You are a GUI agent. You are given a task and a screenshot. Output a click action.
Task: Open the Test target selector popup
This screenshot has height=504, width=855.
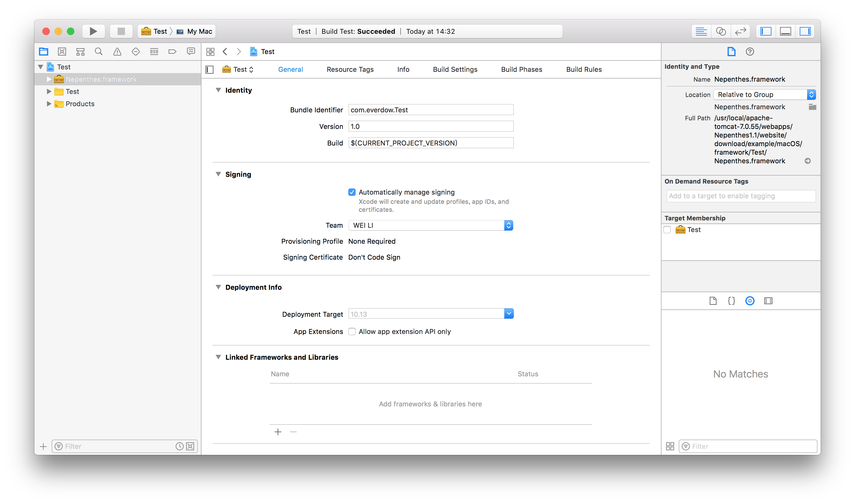238,70
